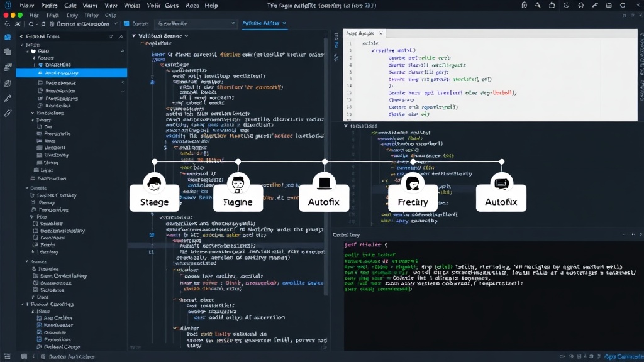
Task: Collapse the source section disclosure triangle
Action: tap(134, 36)
